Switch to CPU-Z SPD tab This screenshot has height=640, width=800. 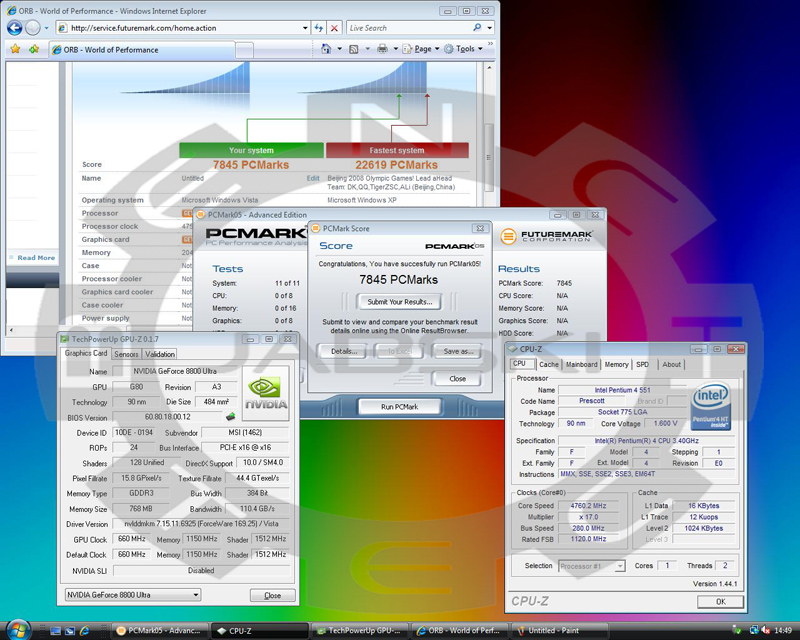coord(642,364)
